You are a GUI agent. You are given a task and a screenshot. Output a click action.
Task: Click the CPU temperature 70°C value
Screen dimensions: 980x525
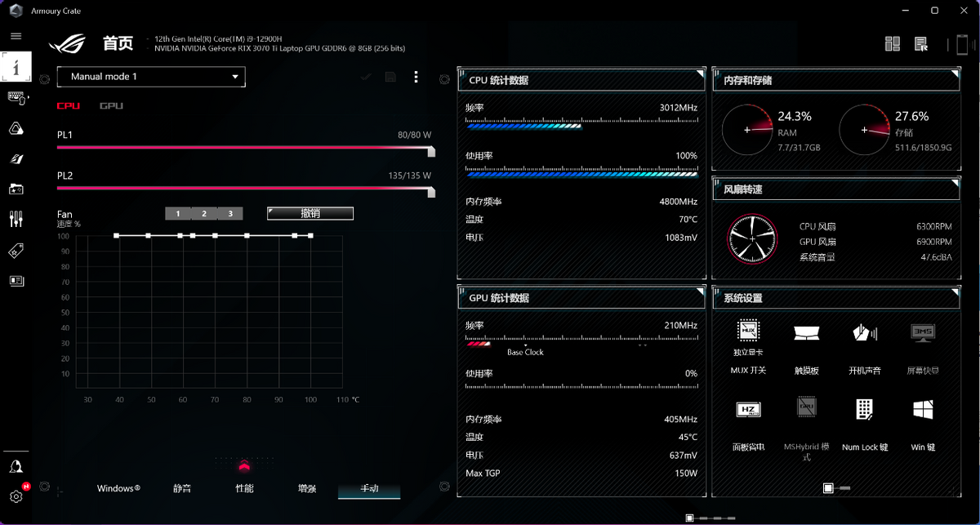coord(688,220)
